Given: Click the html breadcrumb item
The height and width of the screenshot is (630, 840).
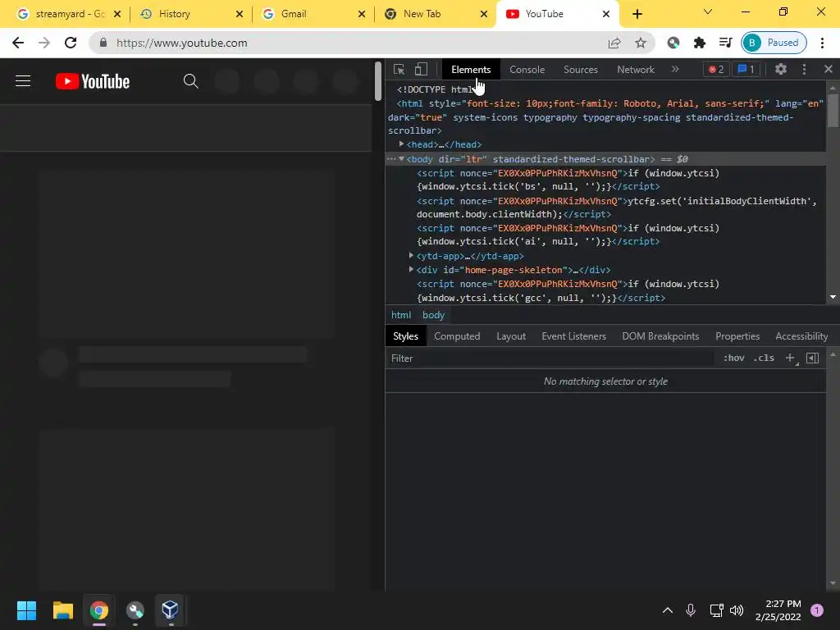Looking at the screenshot, I should click(x=401, y=315).
